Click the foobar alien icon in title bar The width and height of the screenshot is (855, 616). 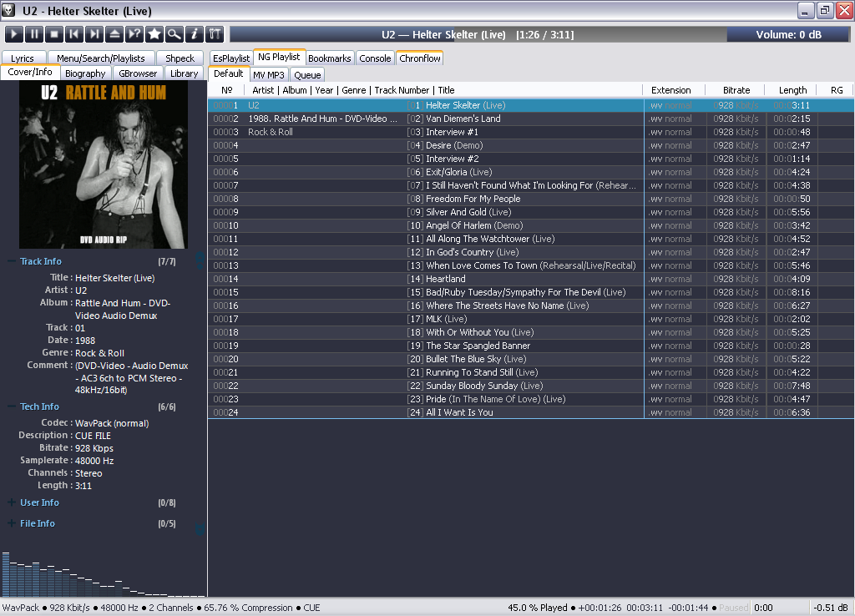(x=8, y=10)
